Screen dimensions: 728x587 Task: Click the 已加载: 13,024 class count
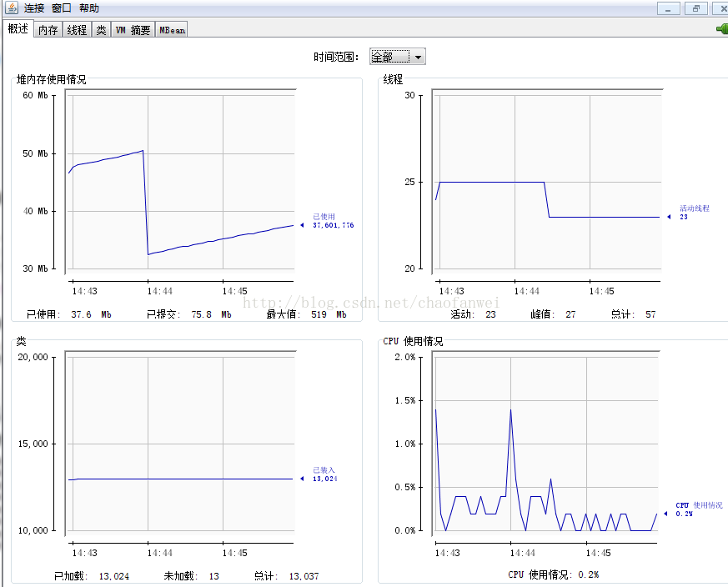pos(92,576)
